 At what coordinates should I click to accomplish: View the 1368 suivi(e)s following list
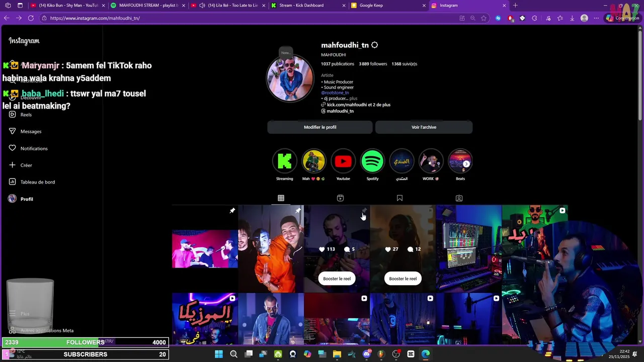[405, 64]
